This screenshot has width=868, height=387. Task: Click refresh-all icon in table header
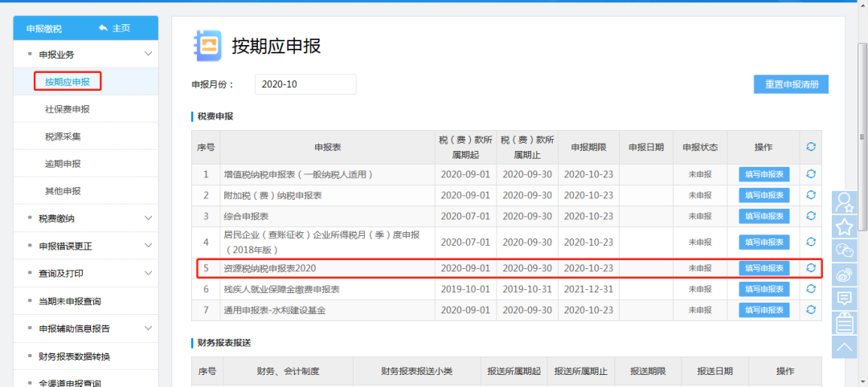coord(811,147)
